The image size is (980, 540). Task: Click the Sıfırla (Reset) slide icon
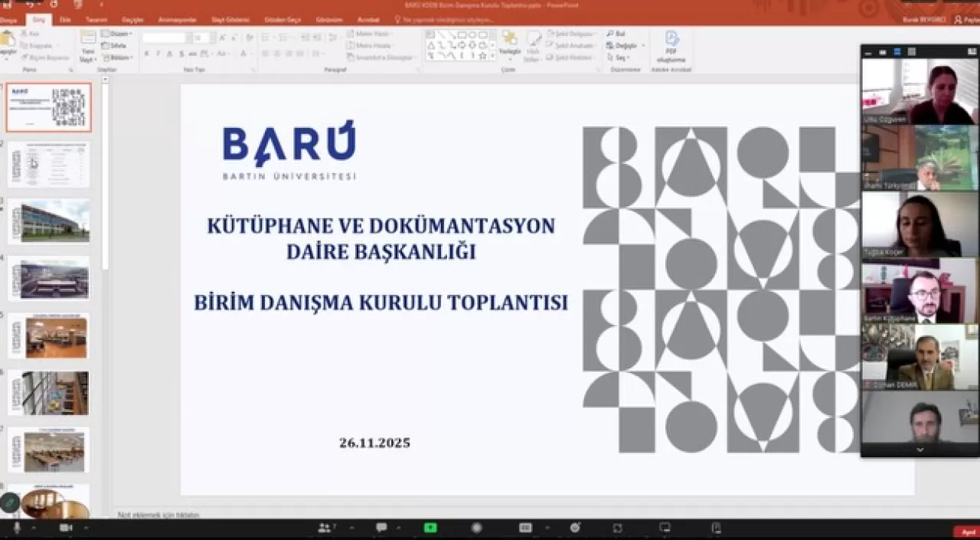115,46
